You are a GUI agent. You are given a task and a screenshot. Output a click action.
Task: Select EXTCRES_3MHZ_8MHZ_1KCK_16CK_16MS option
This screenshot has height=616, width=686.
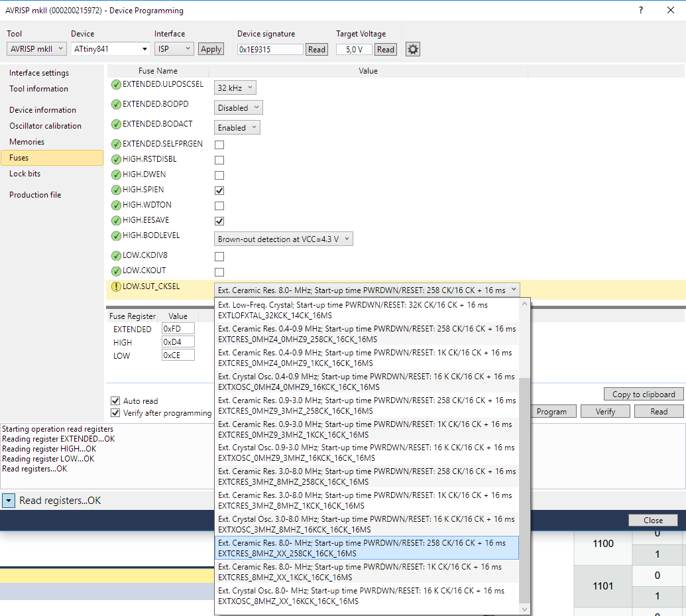coord(367,501)
